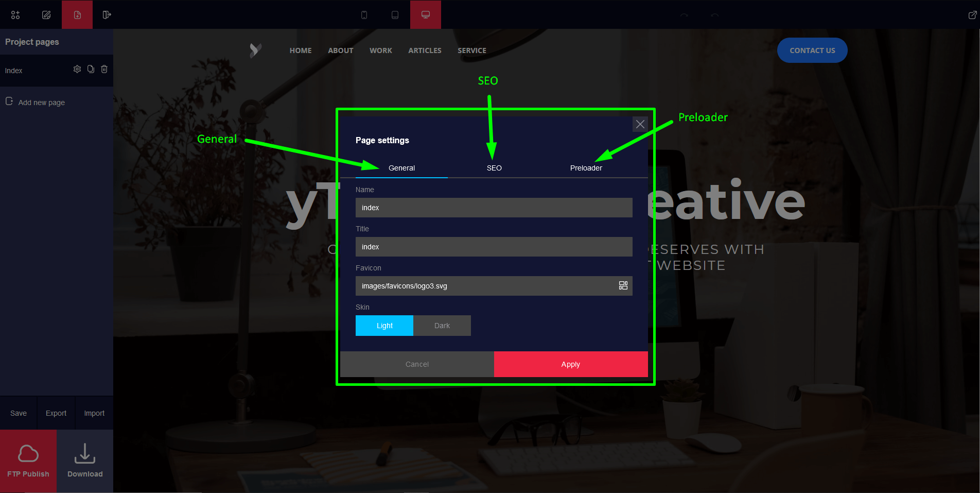Click the project pages icon in toolbar

pos(77,15)
